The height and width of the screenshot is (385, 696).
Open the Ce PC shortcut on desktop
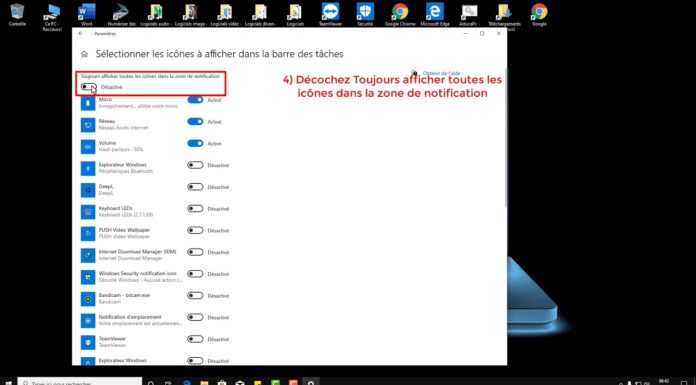point(52,17)
